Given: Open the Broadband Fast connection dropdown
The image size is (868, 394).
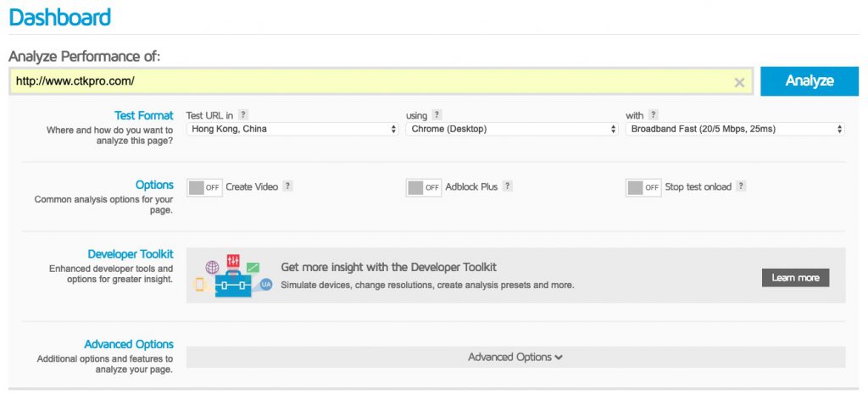Looking at the screenshot, I should tap(735, 129).
